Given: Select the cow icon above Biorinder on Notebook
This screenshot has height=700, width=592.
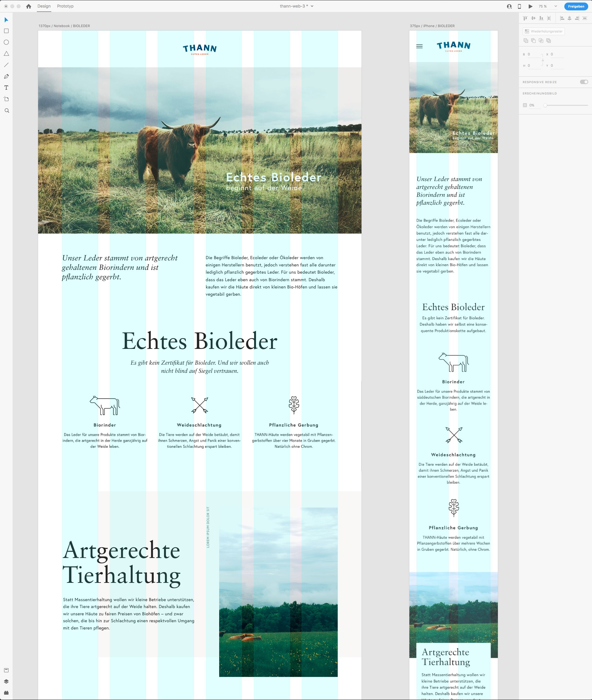Looking at the screenshot, I should [x=105, y=405].
